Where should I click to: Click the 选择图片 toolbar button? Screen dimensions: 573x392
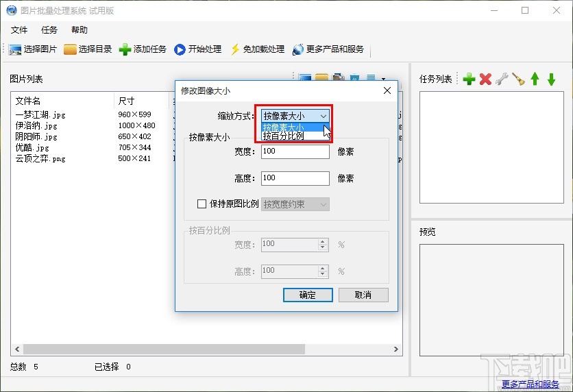32,49
